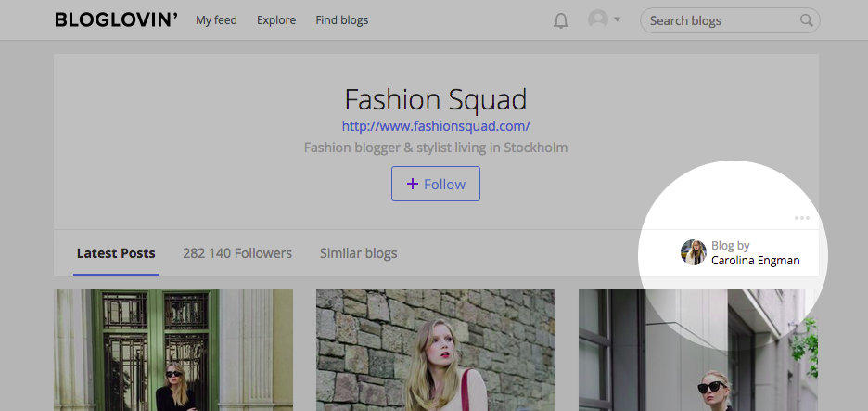Open Carolina Engman author name link
This screenshot has width=868, height=411.
pos(756,261)
